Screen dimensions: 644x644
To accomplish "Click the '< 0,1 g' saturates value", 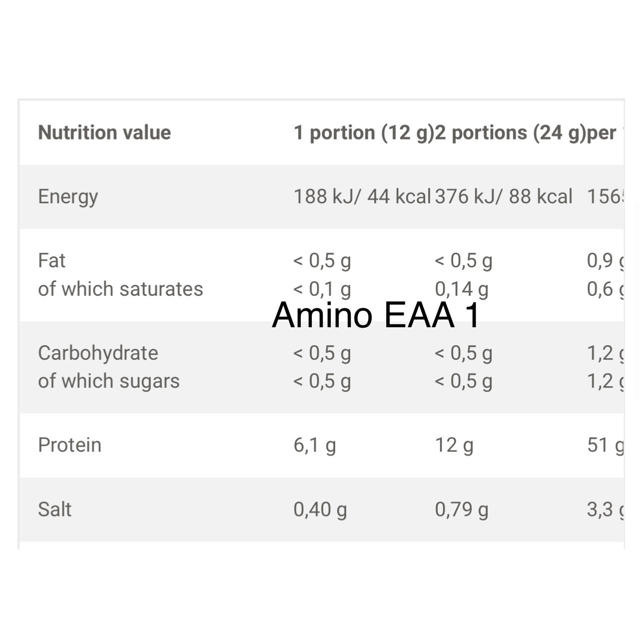I will tap(322, 289).
